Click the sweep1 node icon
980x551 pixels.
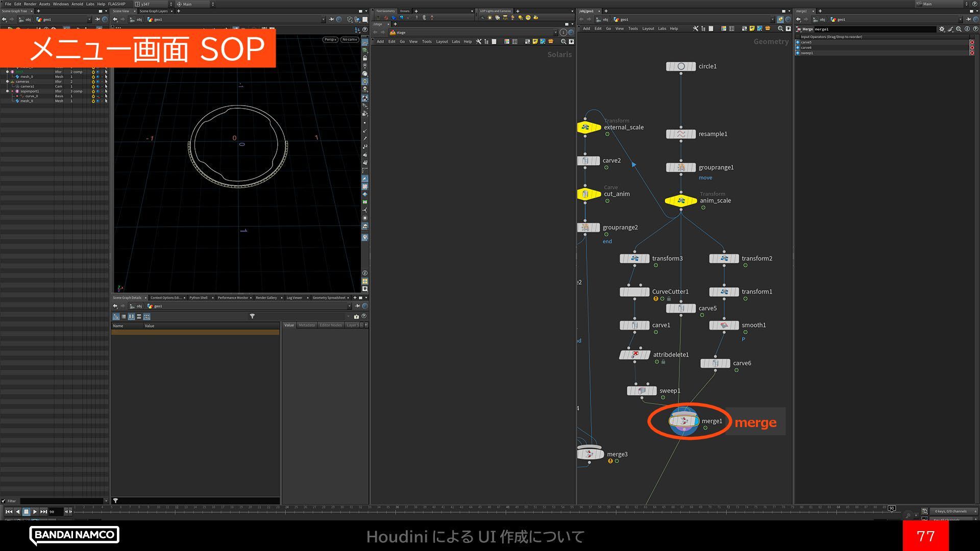pyautogui.click(x=642, y=391)
